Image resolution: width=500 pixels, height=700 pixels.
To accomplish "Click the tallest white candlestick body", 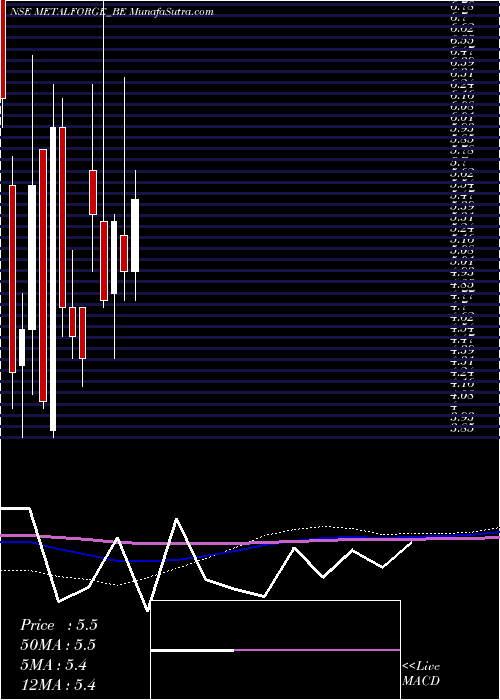I will coord(53,279).
